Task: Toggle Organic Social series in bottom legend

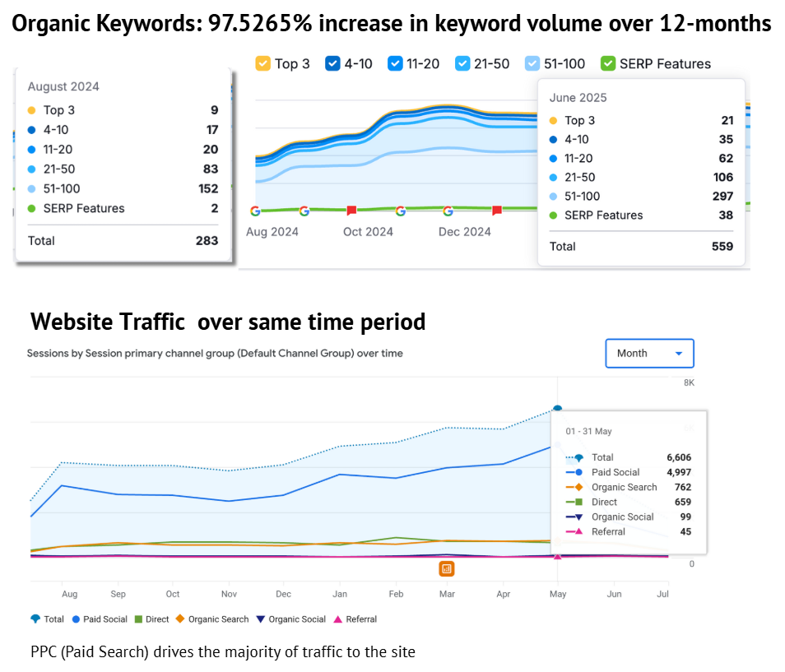Action: pos(290,619)
